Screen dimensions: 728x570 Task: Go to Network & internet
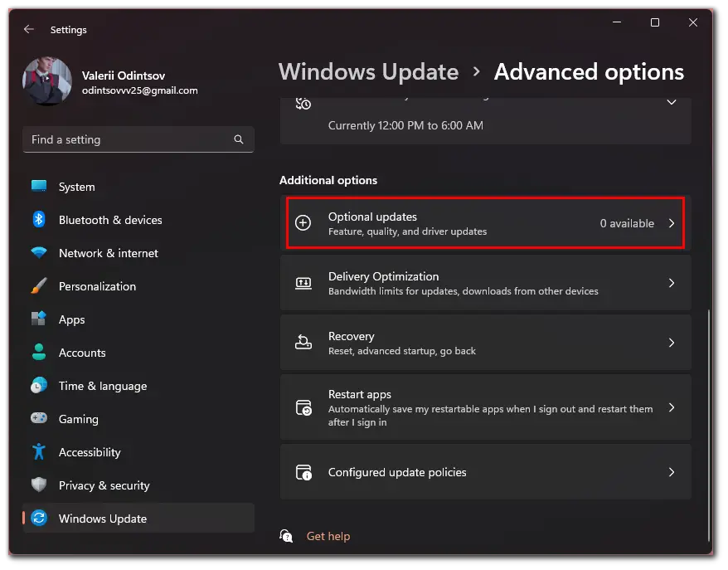click(x=138, y=253)
